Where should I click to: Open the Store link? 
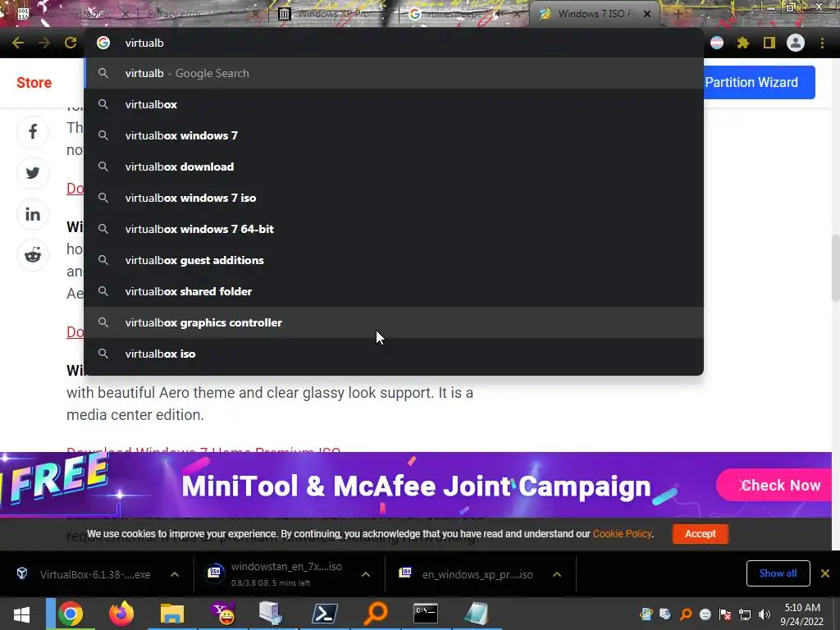tap(34, 83)
